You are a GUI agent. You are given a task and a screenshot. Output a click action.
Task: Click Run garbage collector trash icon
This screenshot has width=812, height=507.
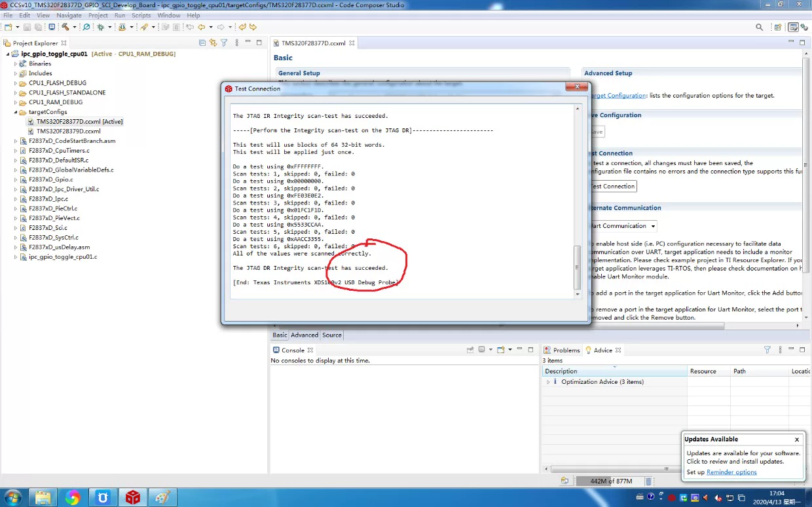[x=649, y=481]
